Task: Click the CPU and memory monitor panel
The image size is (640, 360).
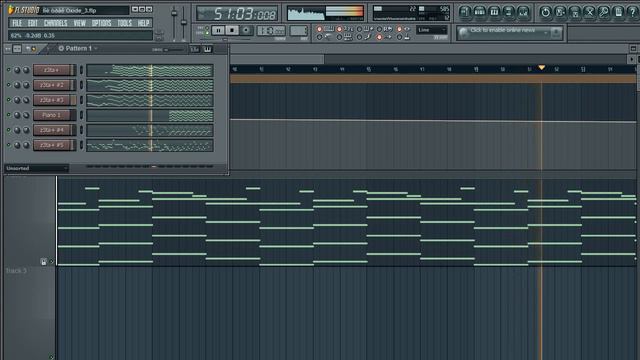Action: [411, 13]
